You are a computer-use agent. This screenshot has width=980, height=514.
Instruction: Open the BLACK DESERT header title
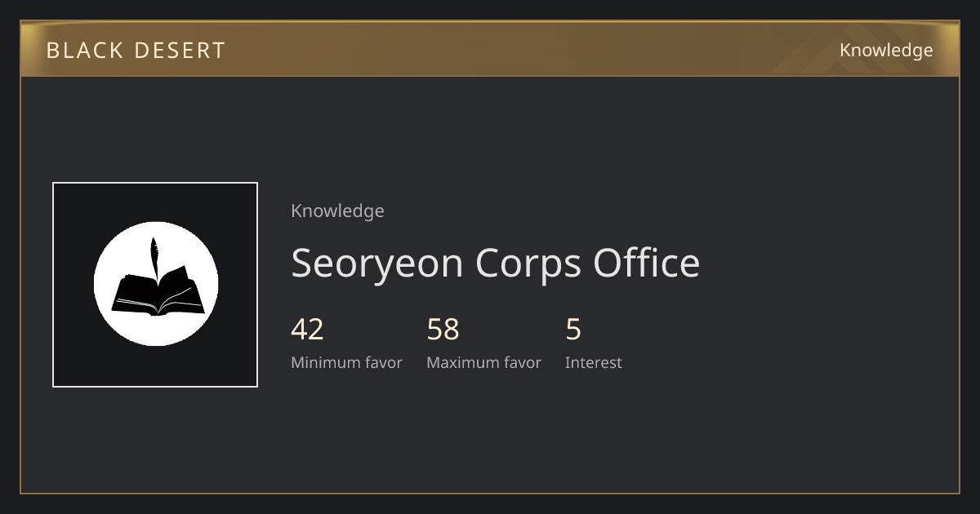pyautogui.click(x=136, y=51)
